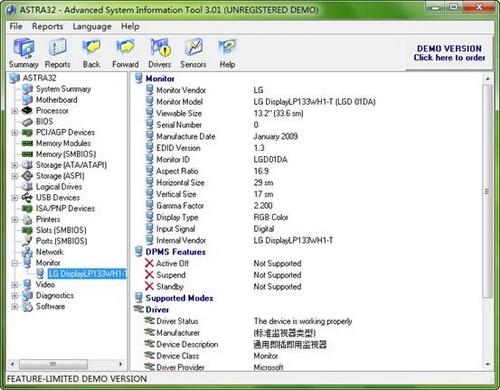
Task: Select BIOS in the tree
Action: [x=44, y=121]
